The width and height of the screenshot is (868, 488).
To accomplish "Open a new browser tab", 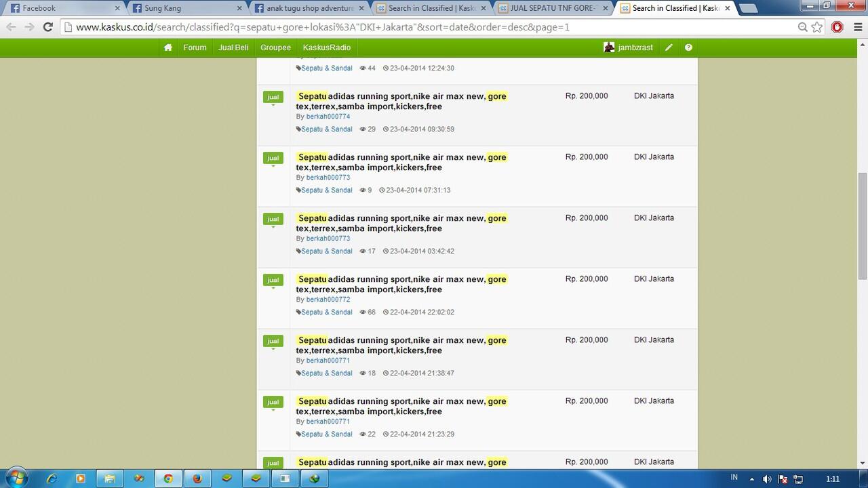I will coord(748,8).
